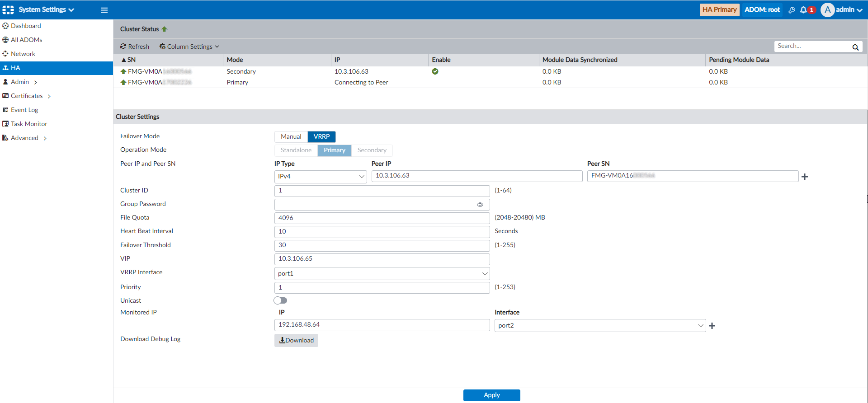Image resolution: width=868 pixels, height=403 pixels.
Task: Click the hamburger menu icon to collapse sidebar
Action: pyautogui.click(x=104, y=10)
